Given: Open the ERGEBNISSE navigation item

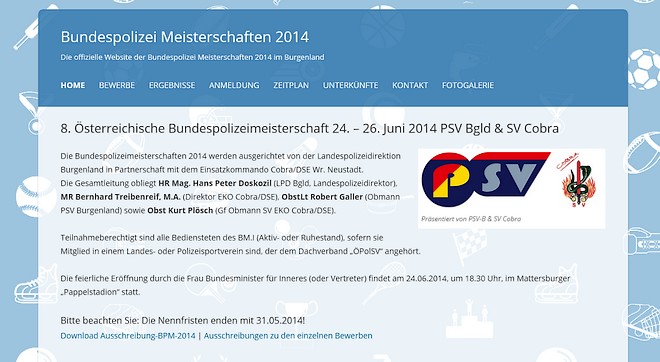Looking at the screenshot, I should 172,85.
